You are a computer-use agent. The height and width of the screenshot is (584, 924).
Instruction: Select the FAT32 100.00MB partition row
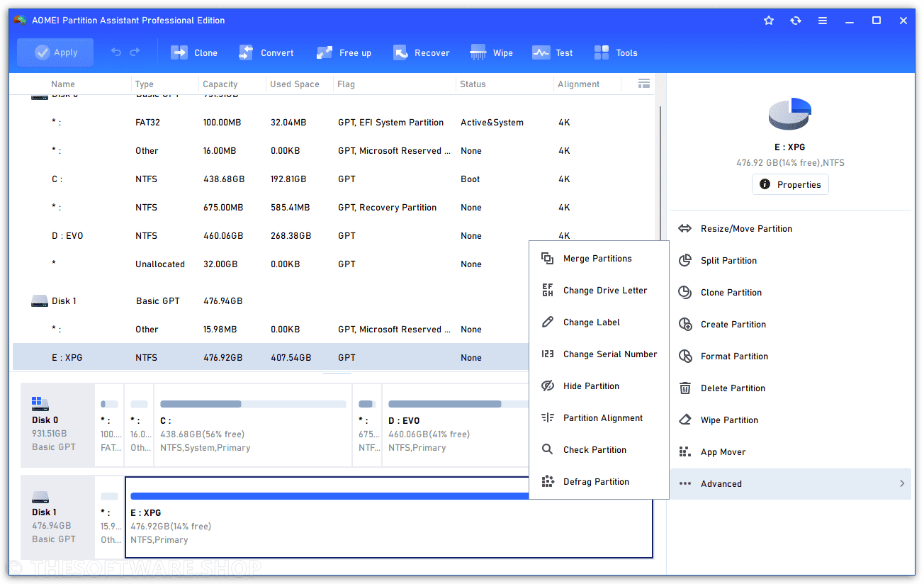click(x=333, y=123)
